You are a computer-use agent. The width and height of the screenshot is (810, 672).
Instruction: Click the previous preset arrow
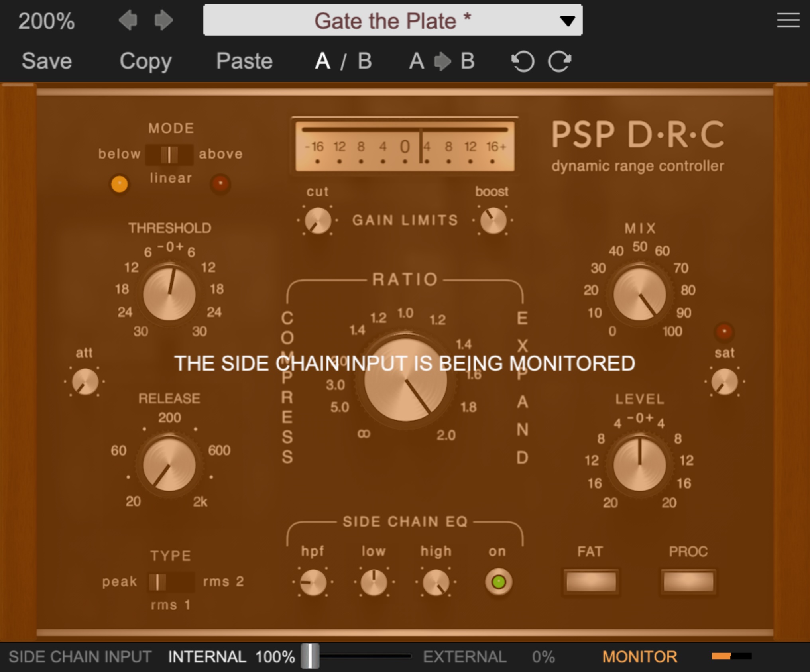[128, 20]
